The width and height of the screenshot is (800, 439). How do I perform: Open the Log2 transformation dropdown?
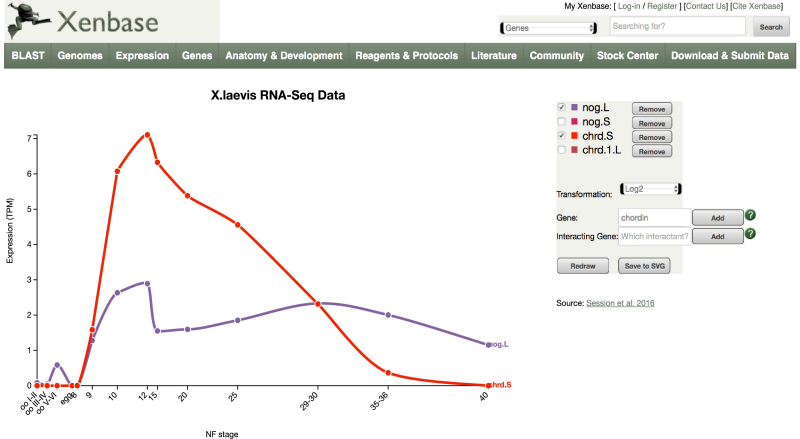650,188
